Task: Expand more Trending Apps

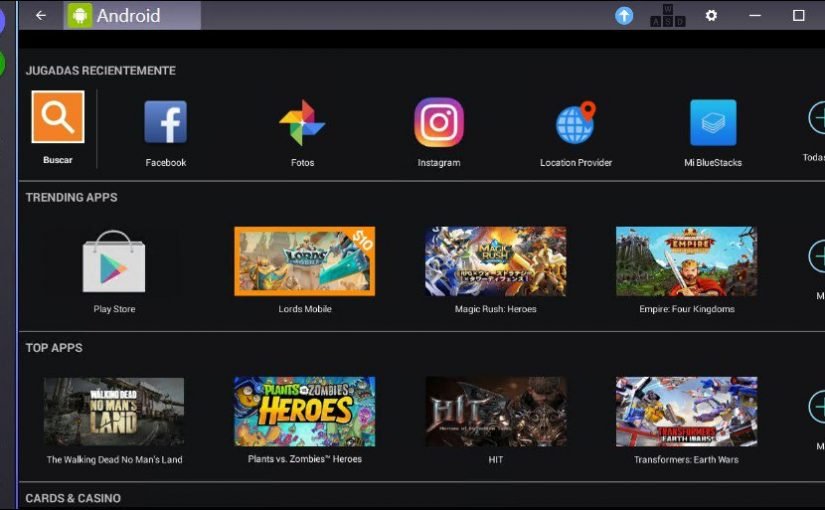Action: (816, 257)
